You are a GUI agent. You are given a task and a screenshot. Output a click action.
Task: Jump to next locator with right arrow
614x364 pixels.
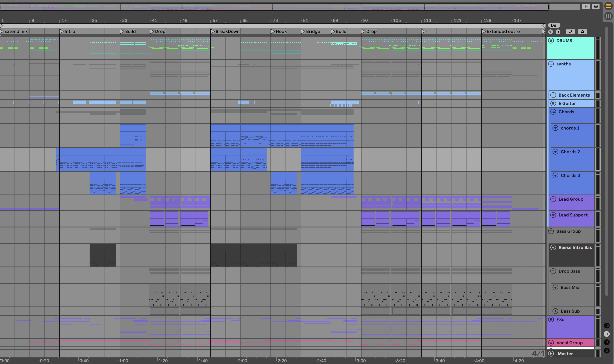coord(558,32)
